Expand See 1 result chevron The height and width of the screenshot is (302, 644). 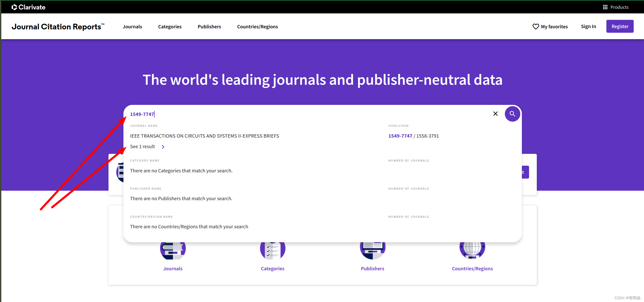163,147
